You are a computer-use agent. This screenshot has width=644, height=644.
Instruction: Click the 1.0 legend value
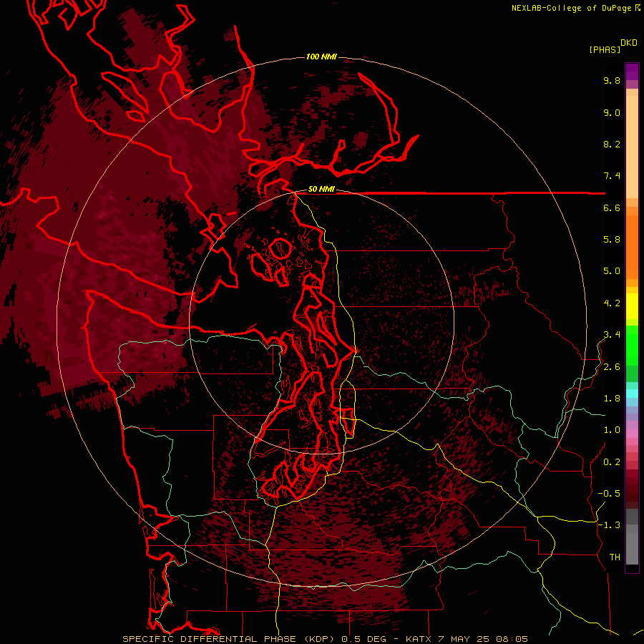pos(612,430)
